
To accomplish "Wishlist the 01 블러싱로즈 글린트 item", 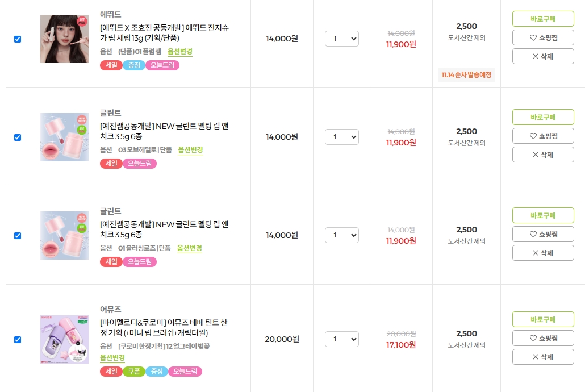I will (x=543, y=234).
